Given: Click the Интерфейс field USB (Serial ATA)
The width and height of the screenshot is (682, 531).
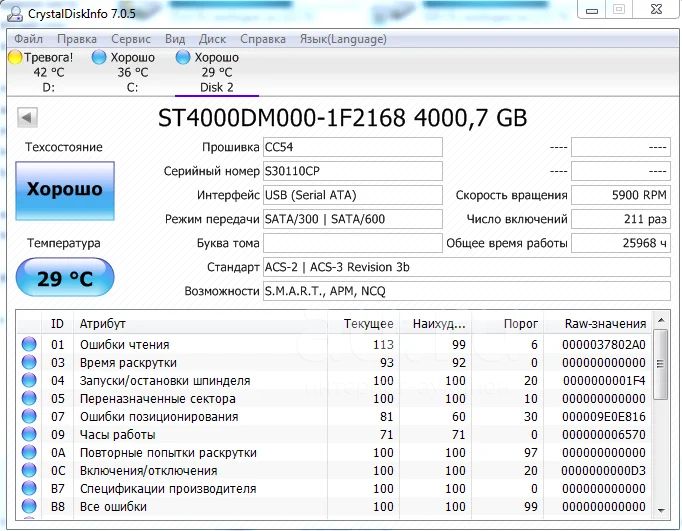Looking at the screenshot, I should pos(353,195).
